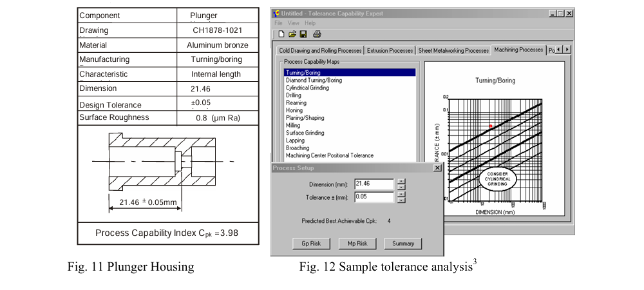644x290 pixels.
Task: Select Broaching in the process list
Action: (x=298, y=148)
